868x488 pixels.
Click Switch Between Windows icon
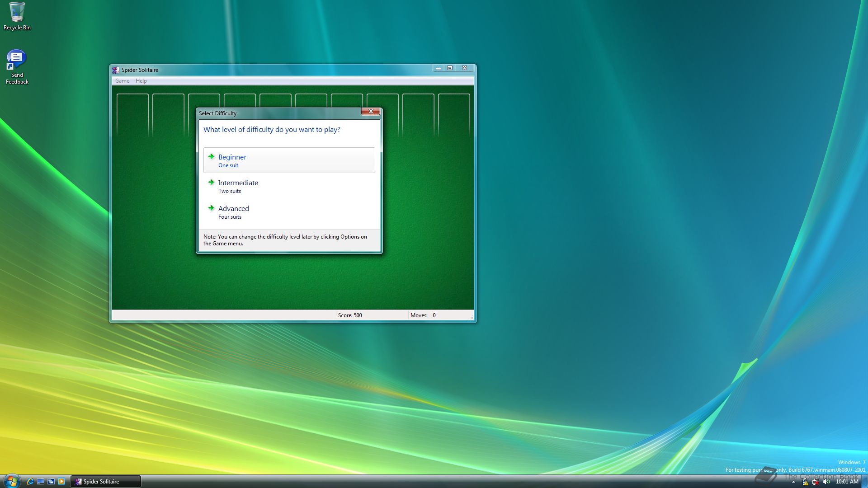point(51,481)
